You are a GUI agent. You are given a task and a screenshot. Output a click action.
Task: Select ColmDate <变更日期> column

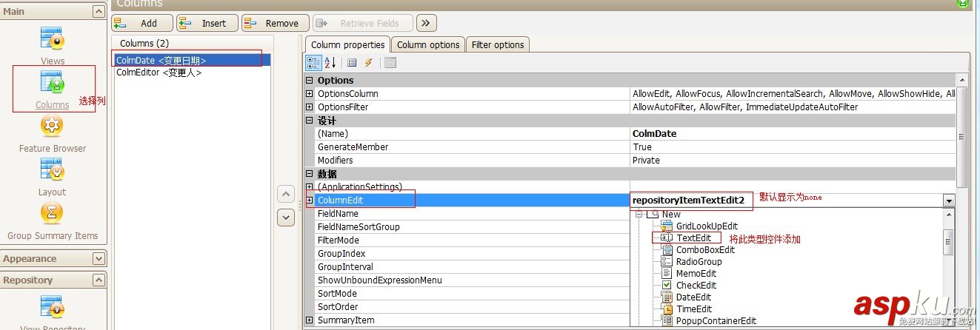(193, 60)
